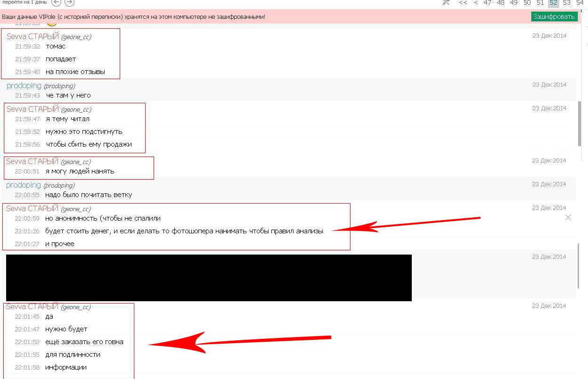Select current page 52
The height and width of the screenshot is (379, 588).
pyautogui.click(x=553, y=3)
